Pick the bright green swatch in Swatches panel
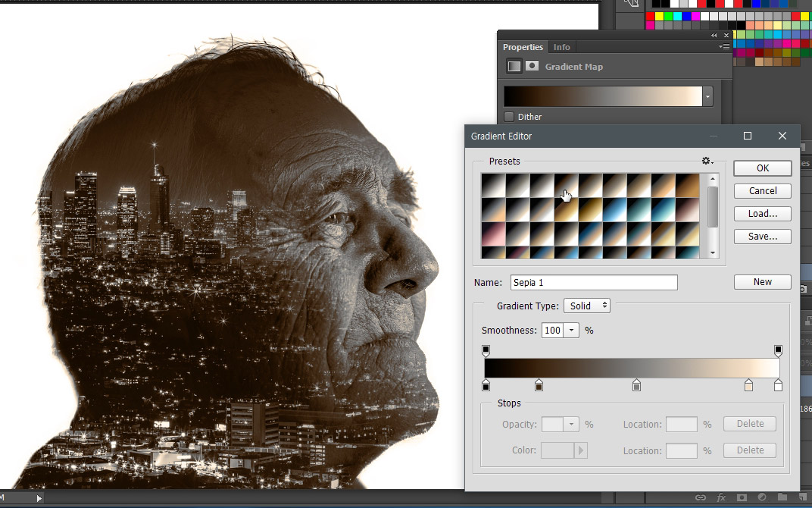This screenshot has width=812, height=508. [x=668, y=16]
